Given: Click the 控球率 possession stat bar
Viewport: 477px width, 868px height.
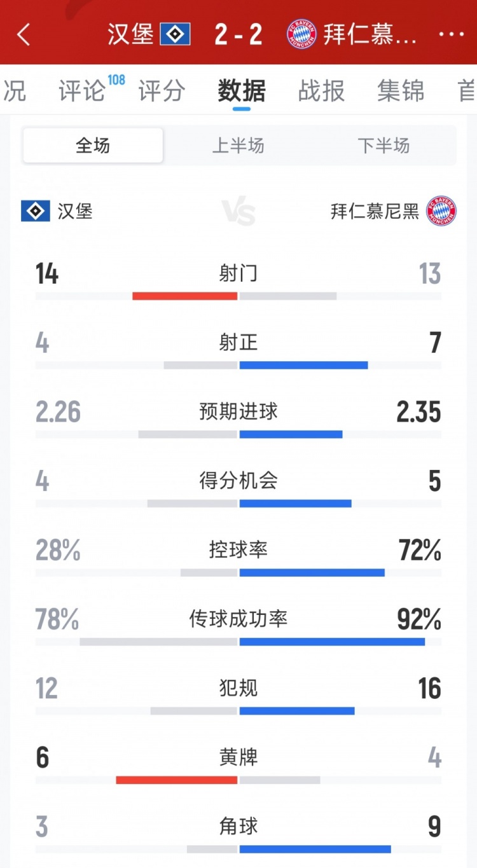Looking at the screenshot, I should point(238,572).
